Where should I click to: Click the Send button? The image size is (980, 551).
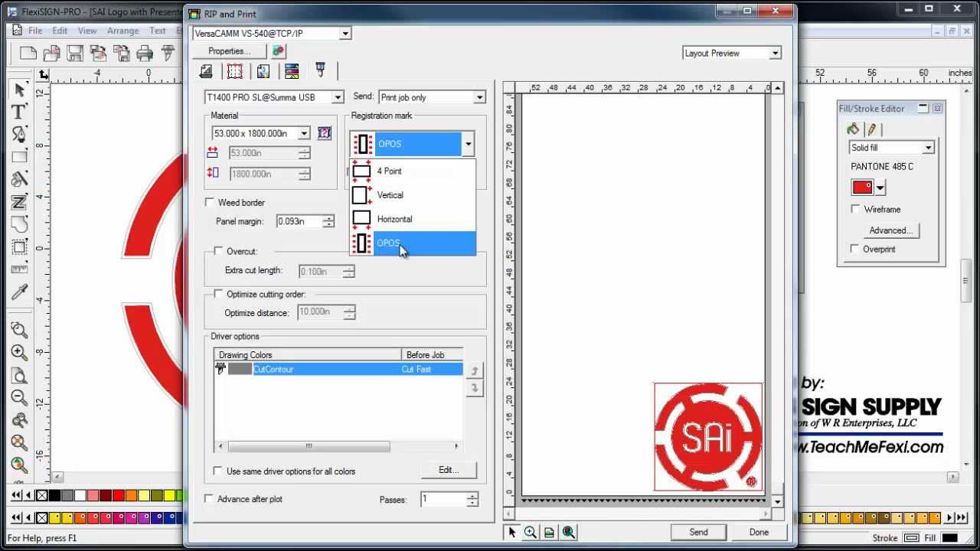(698, 532)
